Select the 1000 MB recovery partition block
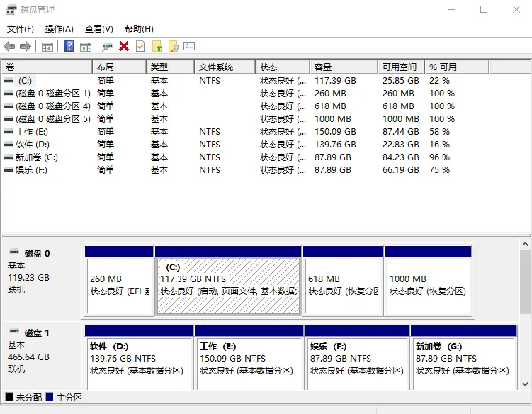 pos(428,281)
